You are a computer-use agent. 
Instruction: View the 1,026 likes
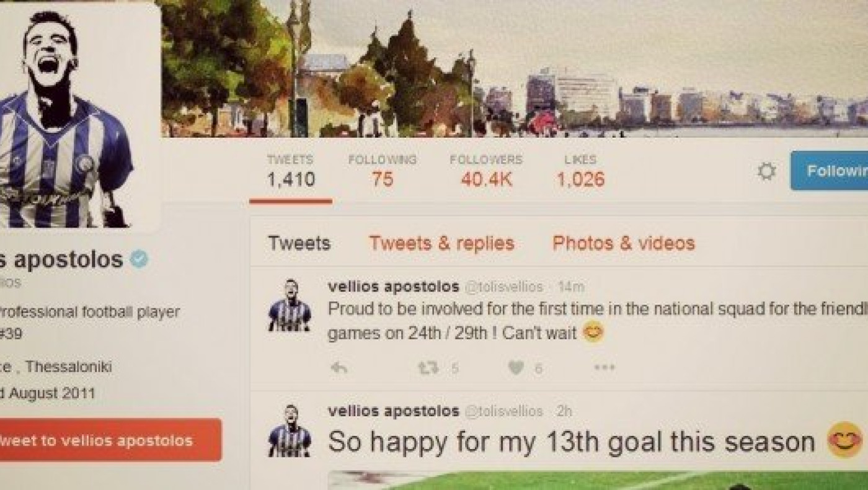click(580, 171)
